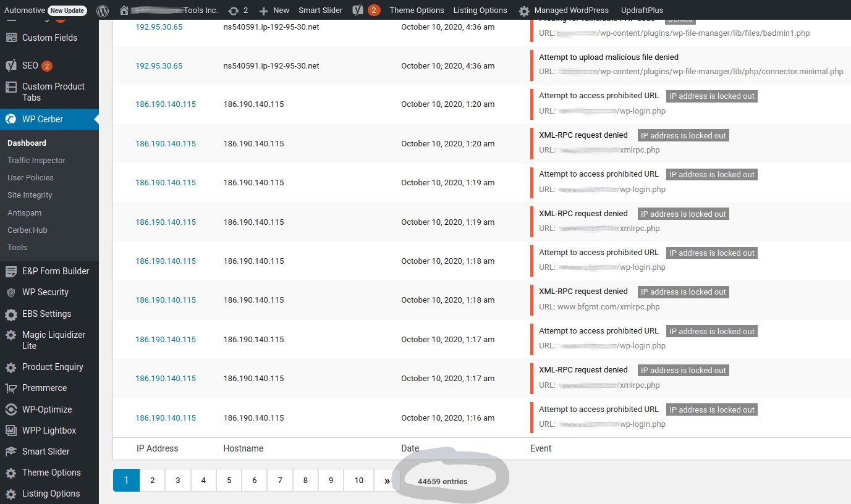Select the WPP Lightbox icon
This screenshot has width=851, height=504.
click(x=11, y=430)
